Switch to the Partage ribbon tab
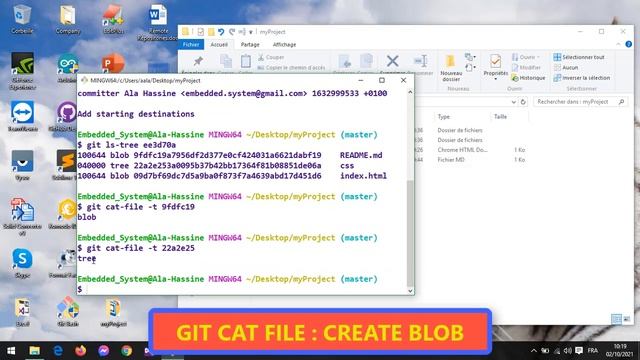Viewport: 640px width, 360px height. [250, 44]
